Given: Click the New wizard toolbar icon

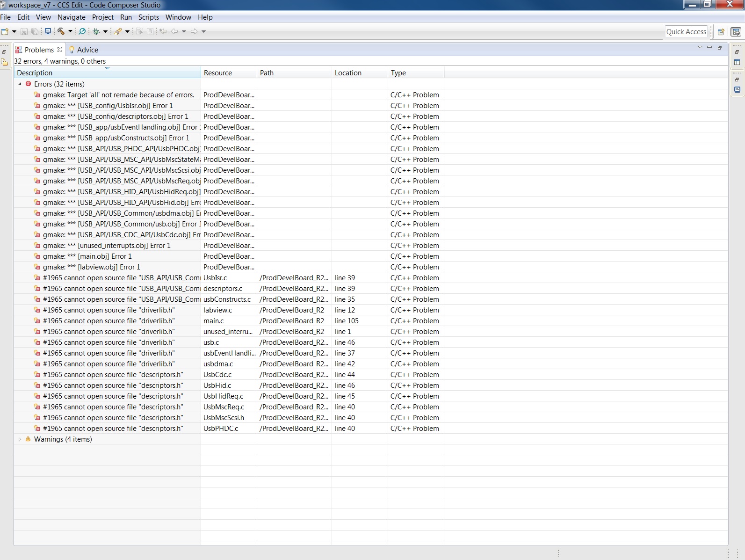Looking at the screenshot, I should [x=5, y=31].
